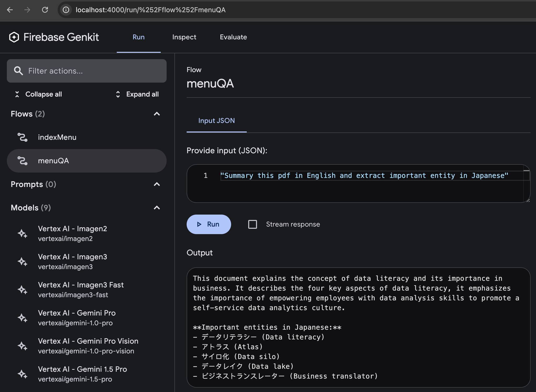Click the sparkle icon for Gemini 1.5 Pro
The width and height of the screenshot is (536, 392).
click(23, 374)
